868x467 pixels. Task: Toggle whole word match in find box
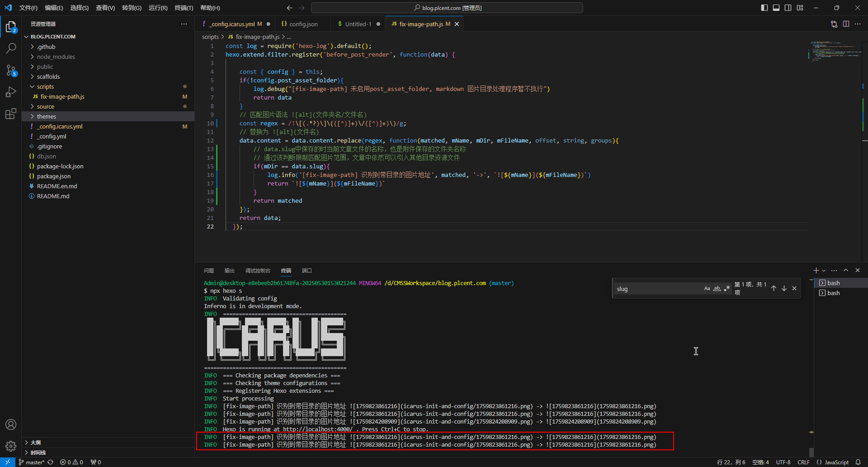tap(717, 289)
